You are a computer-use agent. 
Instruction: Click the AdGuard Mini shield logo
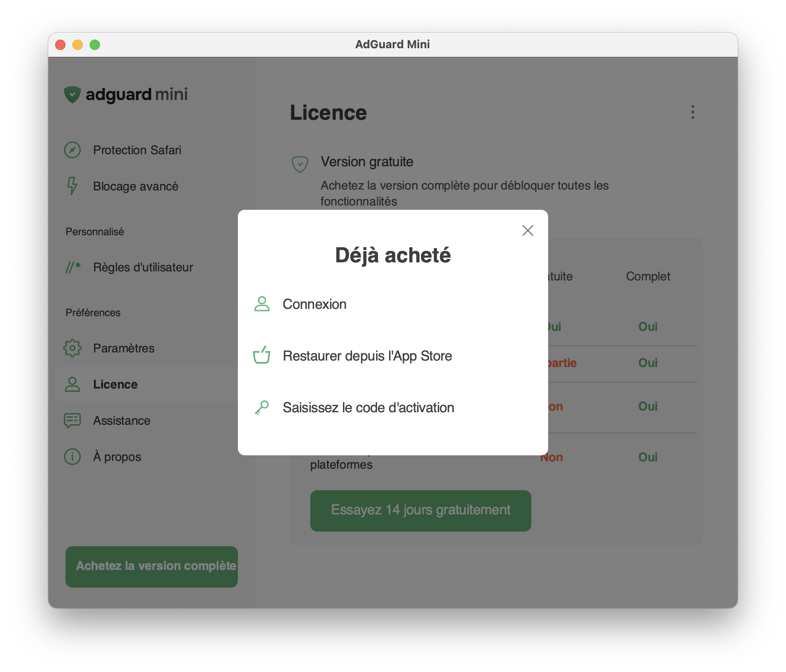point(72,94)
